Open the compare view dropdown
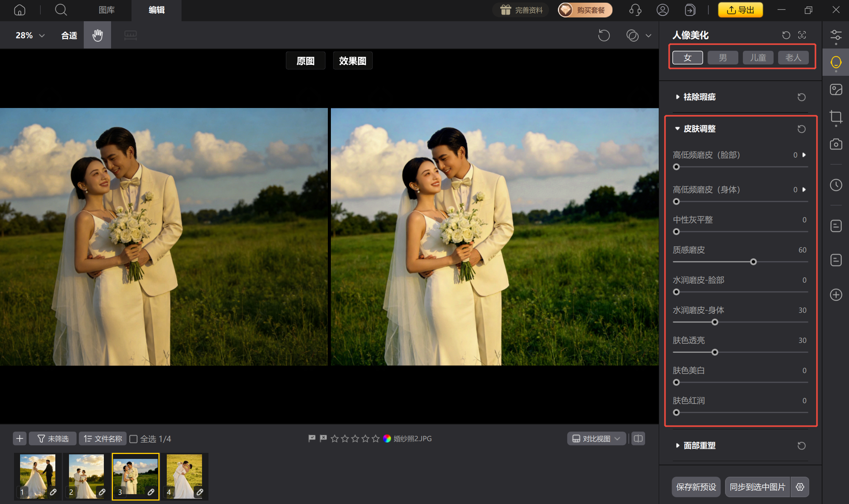849x504 pixels. 597,438
